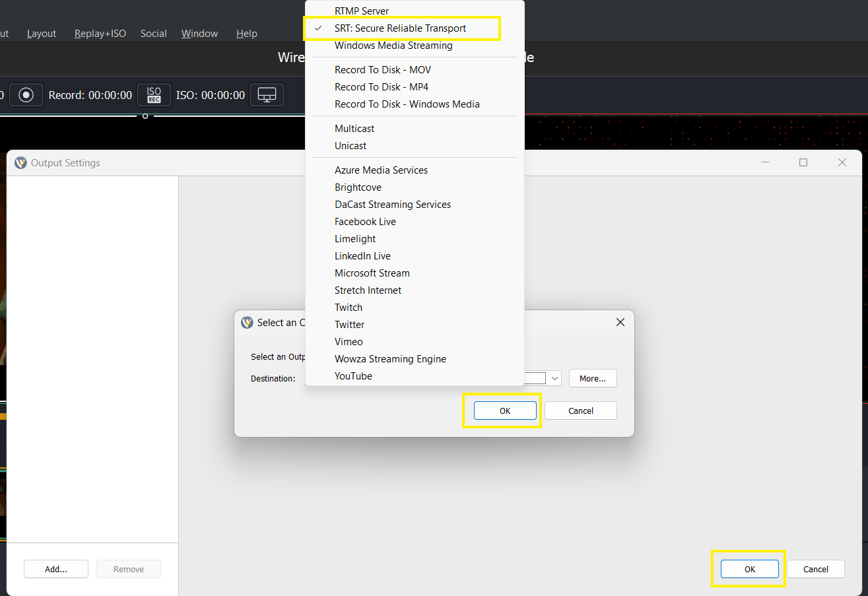Click the Destination dropdown arrow
Image resolution: width=868 pixels, height=596 pixels.
pos(554,378)
